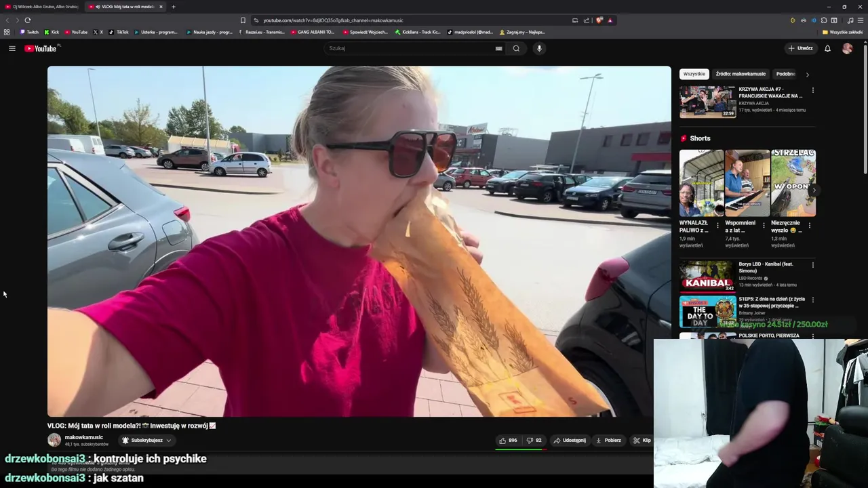Select the Podobne filter chip
Viewport: 868px width, 488px height.
pos(785,74)
